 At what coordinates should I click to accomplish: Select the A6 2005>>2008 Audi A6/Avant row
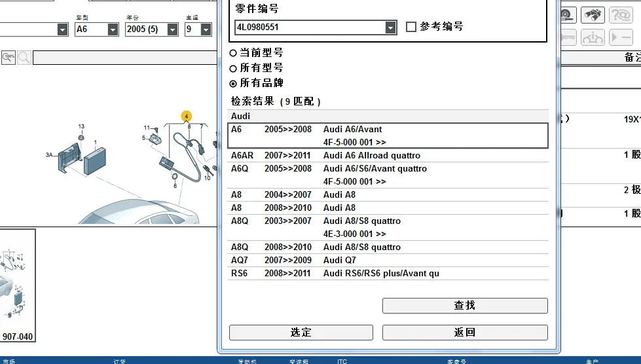[x=388, y=136]
